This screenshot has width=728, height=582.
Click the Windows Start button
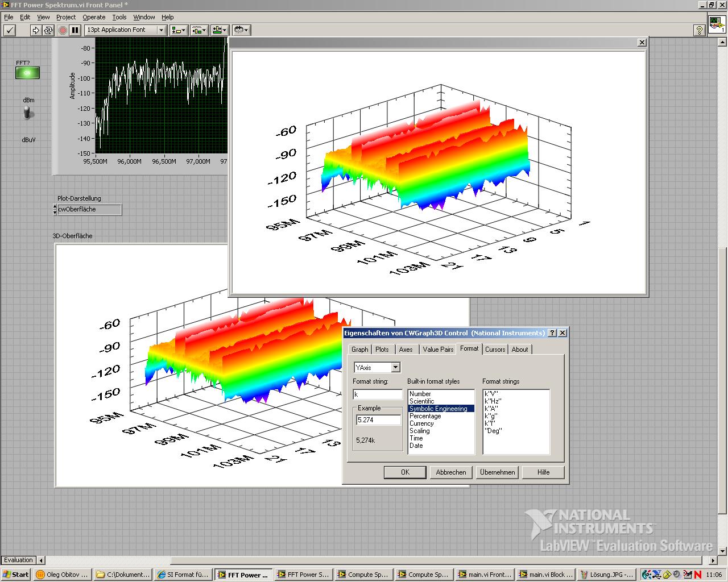(16, 575)
